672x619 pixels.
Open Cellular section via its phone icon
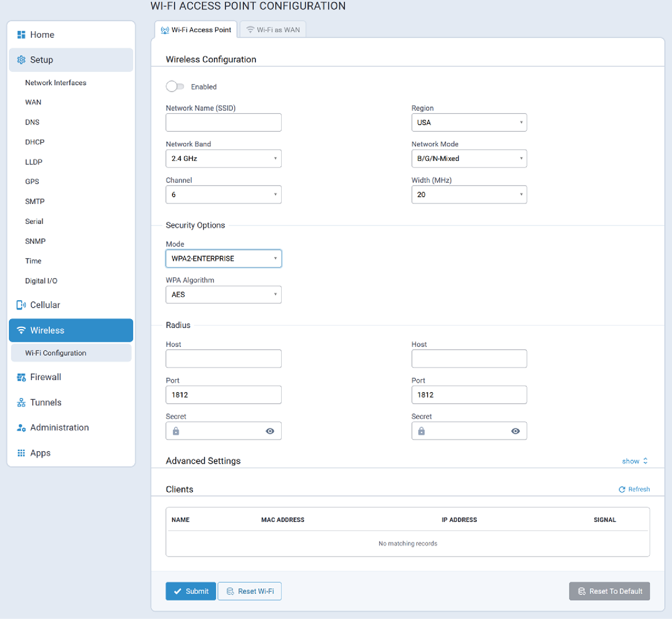point(21,305)
